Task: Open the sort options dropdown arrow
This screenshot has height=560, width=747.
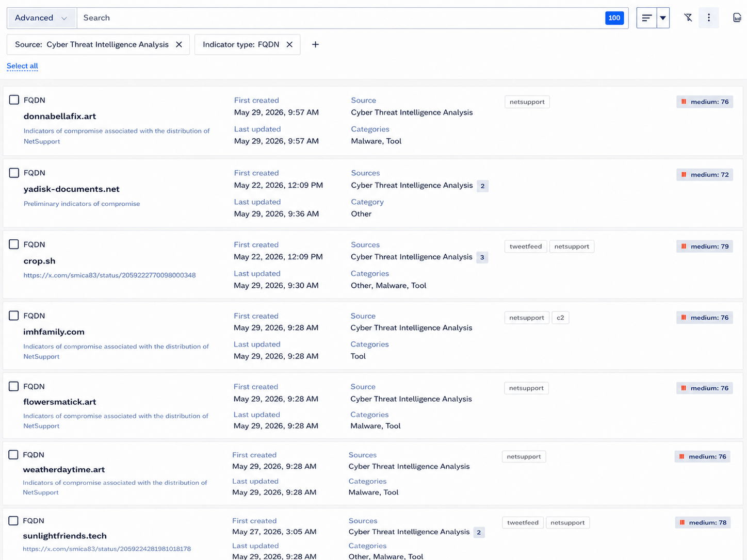Action: point(663,18)
